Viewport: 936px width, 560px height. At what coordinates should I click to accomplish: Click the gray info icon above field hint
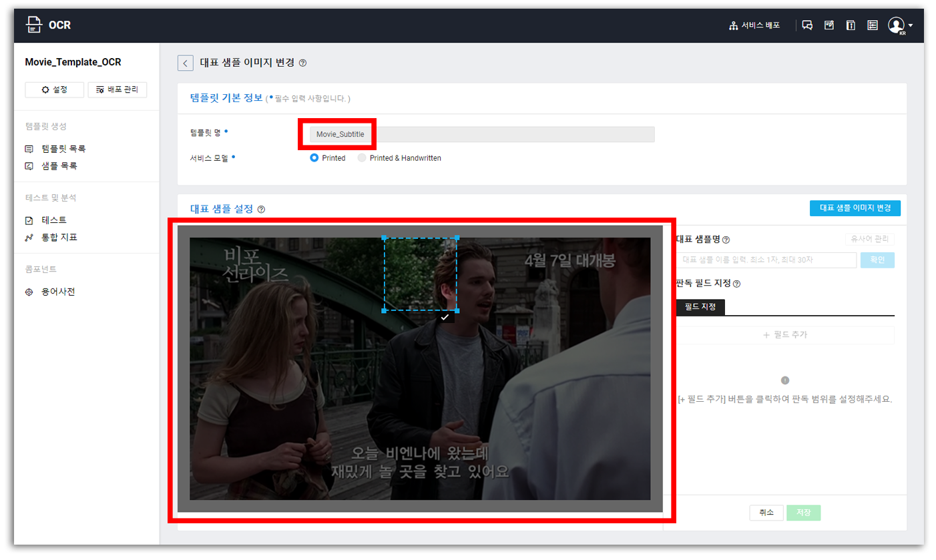(785, 380)
